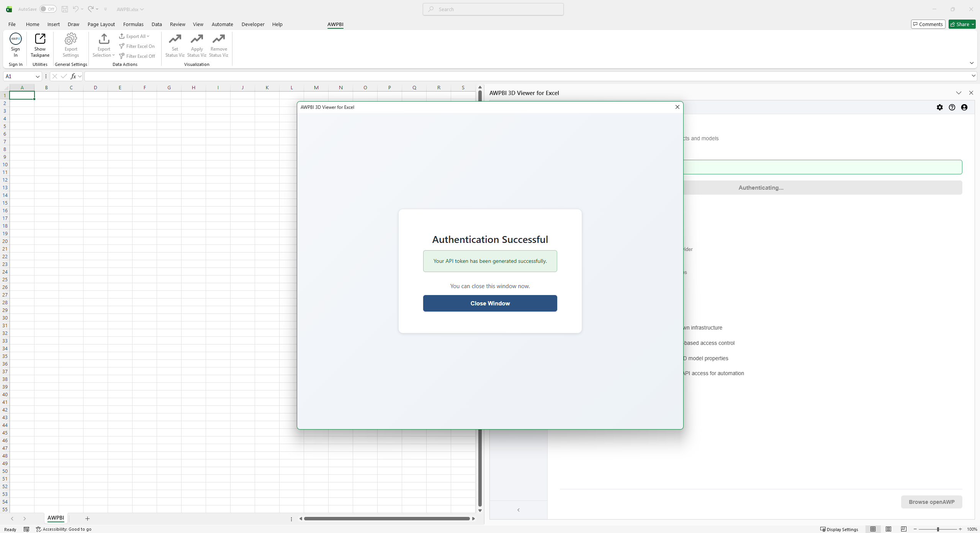Click the Close Window button in dialog
This screenshot has height=533, width=980.
pos(490,303)
